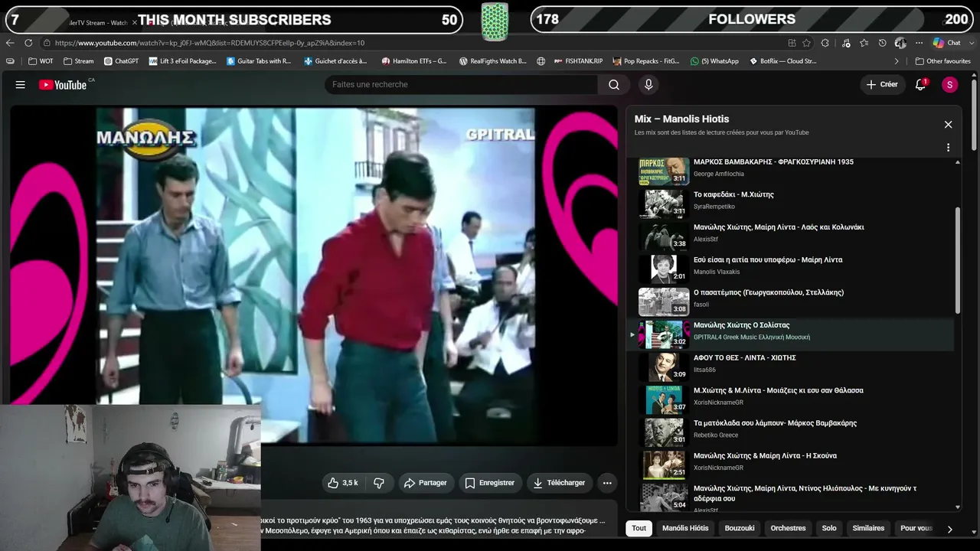
Task: Select the Manólis Hiótis filter chip
Action: [x=685, y=528]
